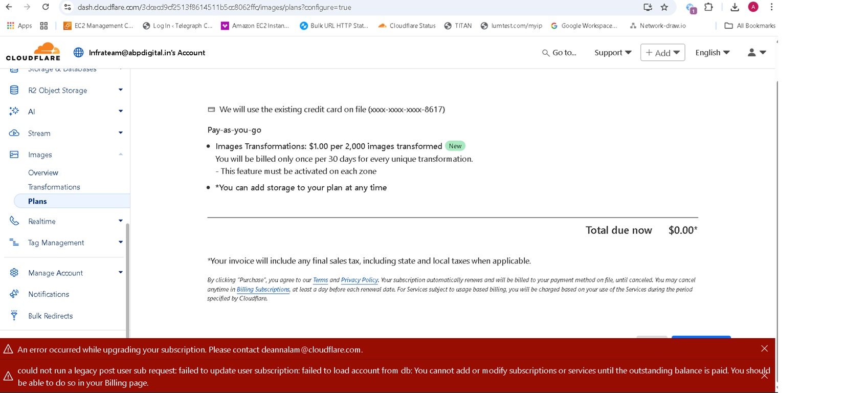Click the browser back arrow
This screenshot has width=868, height=393.
(x=9, y=7)
